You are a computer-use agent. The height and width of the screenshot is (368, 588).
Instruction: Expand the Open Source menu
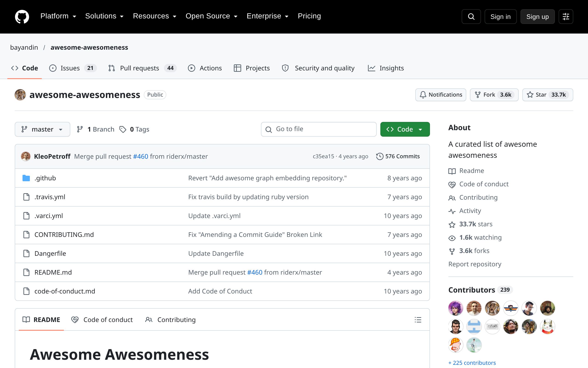click(211, 16)
